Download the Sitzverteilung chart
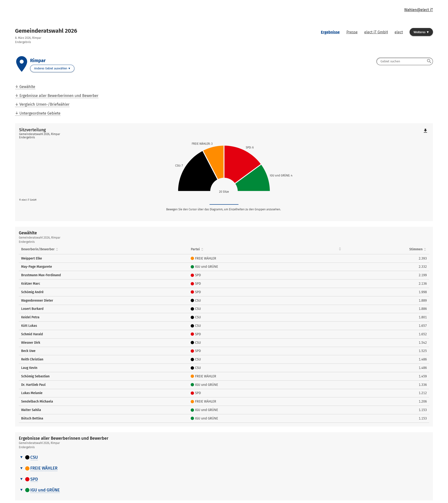The height and width of the screenshot is (503, 448). pos(425,131)
